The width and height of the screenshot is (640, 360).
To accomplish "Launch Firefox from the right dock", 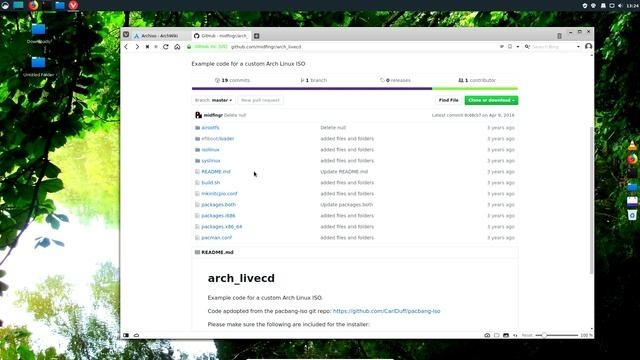I will (632, 159).
